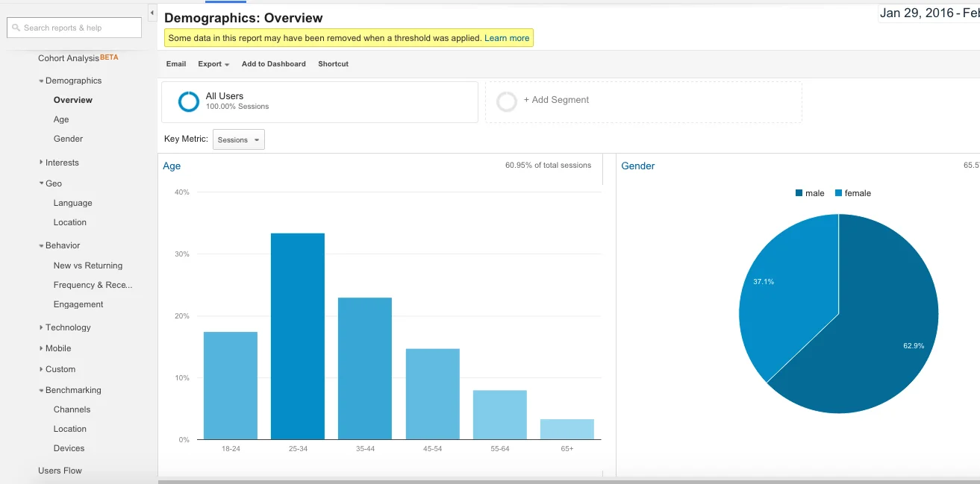Click the Email button
980x484 pixels.
[x=176, y=64]
